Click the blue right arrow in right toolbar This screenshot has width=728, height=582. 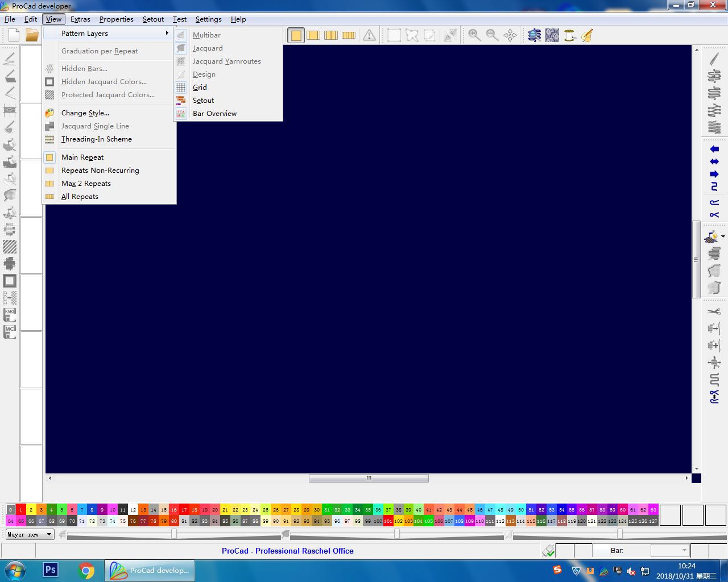click(714, 174)
